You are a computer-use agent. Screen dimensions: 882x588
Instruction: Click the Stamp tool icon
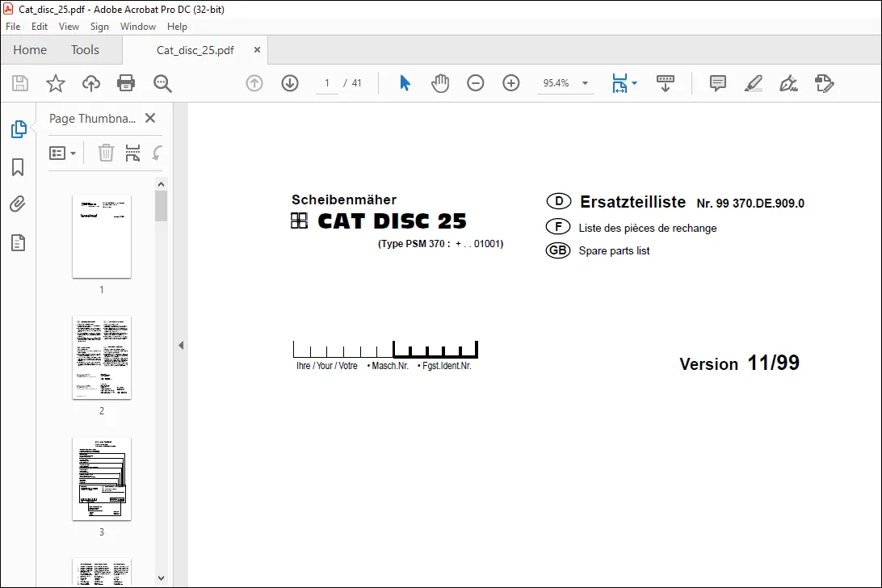(x=824, y=83)
